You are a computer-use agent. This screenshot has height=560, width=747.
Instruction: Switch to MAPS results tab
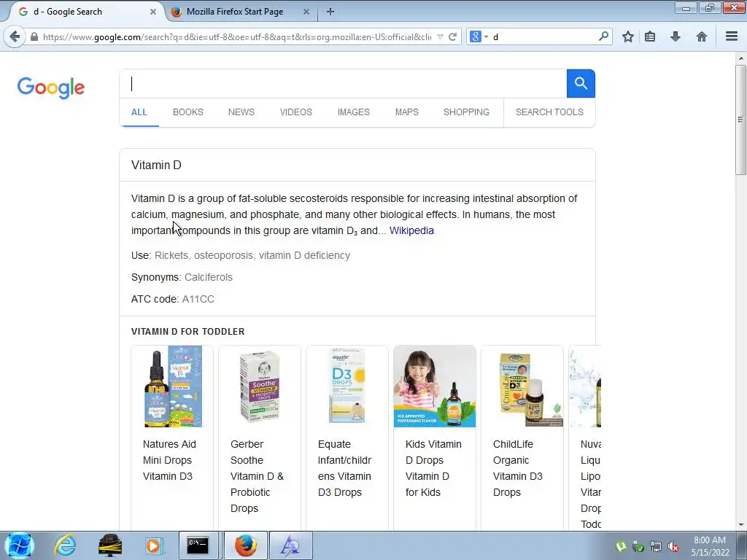pyautogui.click(x=407, y=112)
